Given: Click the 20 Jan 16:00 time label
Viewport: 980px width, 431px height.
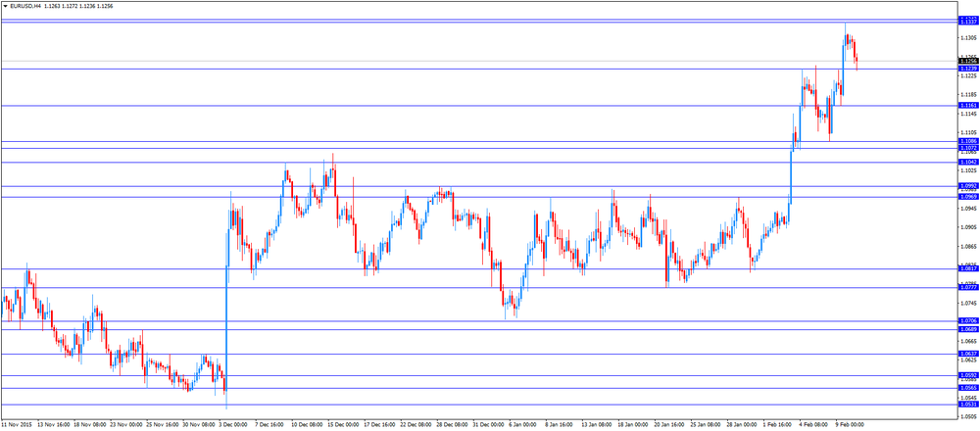Looking at the screenshot, I should [x=669, y=423].
